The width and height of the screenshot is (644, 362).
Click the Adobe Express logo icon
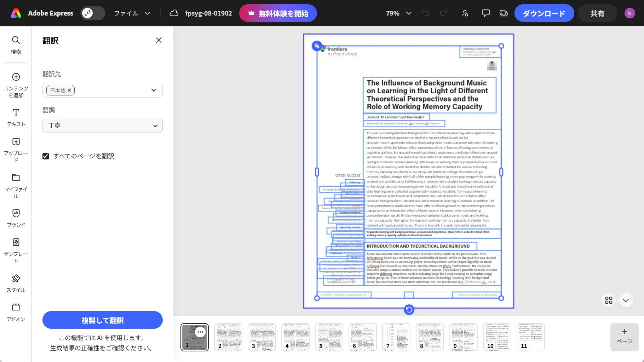(x=16, y=13)
